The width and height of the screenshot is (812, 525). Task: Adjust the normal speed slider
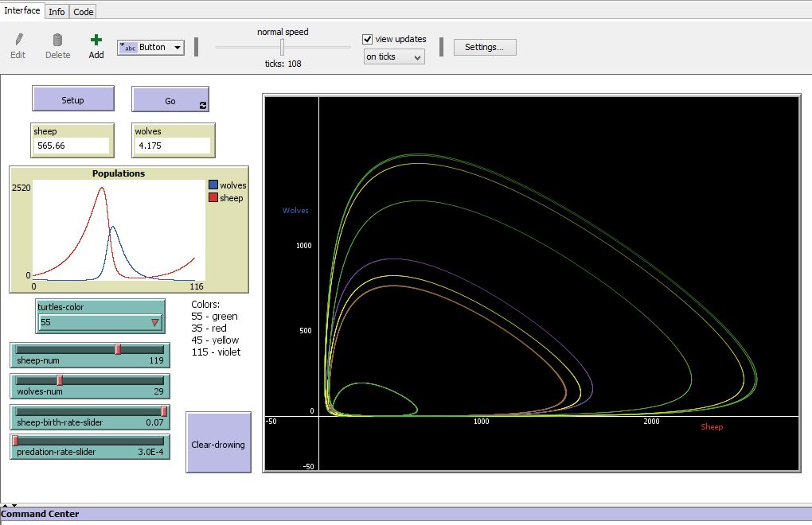[x=281, y=48]
